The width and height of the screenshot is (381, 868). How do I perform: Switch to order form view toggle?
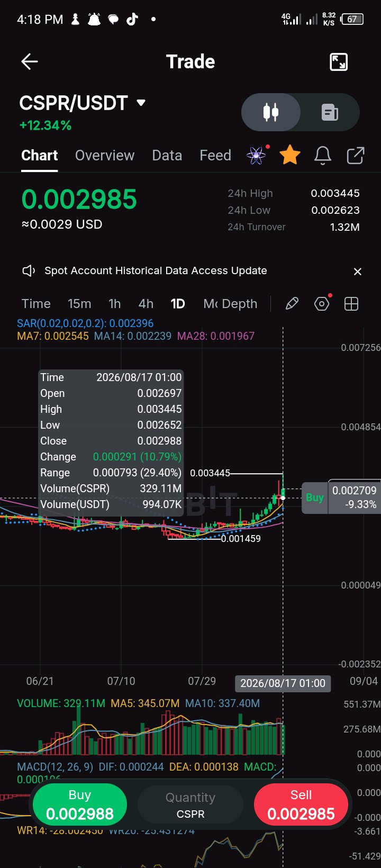click(330, 112)
